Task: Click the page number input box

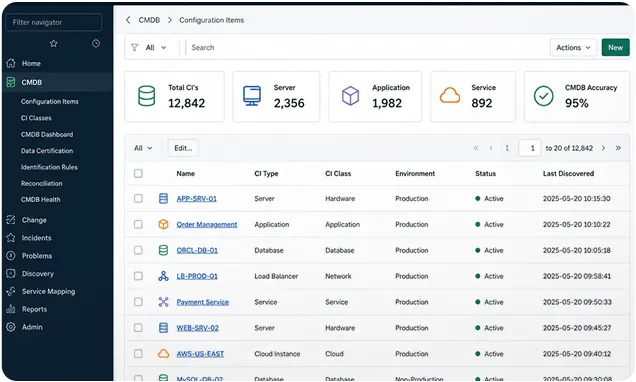Action: tap(530, 148)
